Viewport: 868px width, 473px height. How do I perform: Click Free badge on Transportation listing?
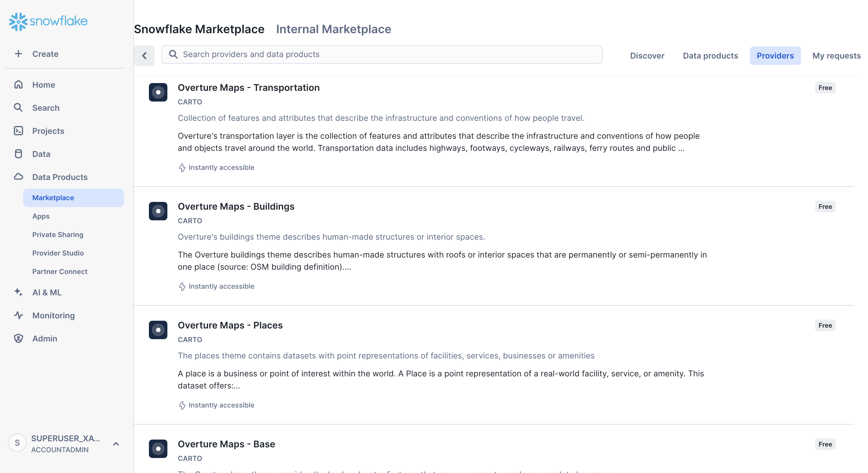(x=825, y=88)
